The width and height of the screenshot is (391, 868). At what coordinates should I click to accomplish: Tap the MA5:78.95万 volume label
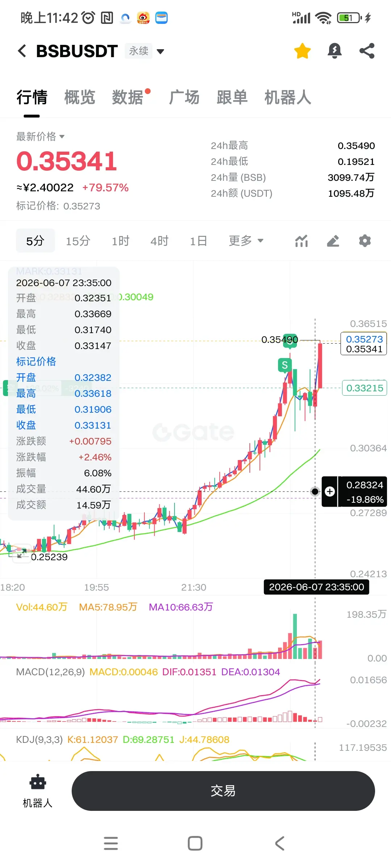[x=108, y=607]
